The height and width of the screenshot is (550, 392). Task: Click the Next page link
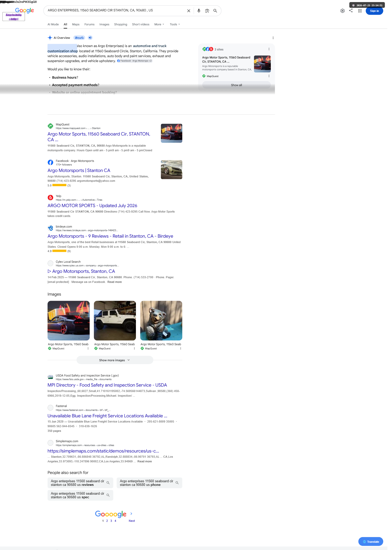pyautogui.click(x=132, y=521)
